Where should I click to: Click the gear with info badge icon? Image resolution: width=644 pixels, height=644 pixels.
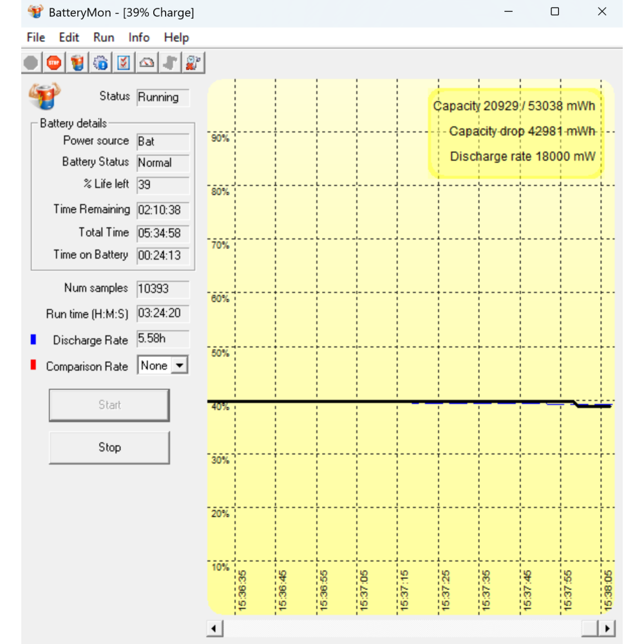click(100, 62)
